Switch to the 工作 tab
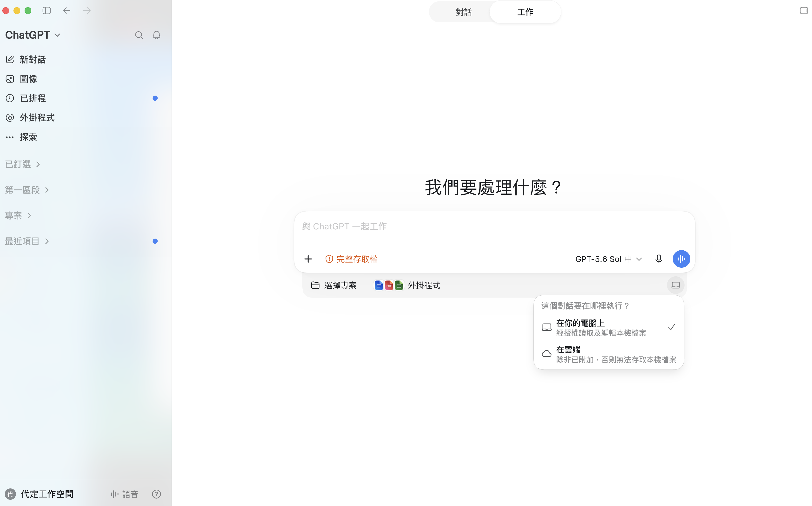Screen dimensions: 812x506 [x=525, y=12]
